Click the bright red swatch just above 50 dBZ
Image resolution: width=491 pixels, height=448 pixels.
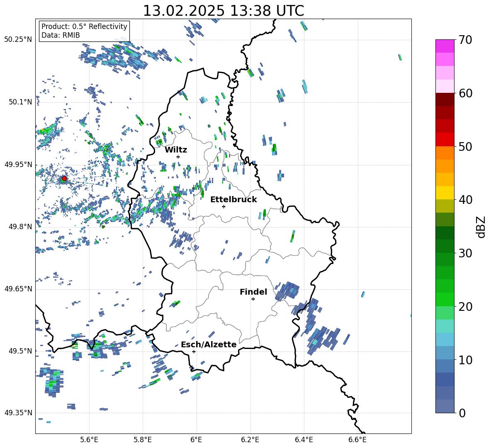pyautogui.click(x=445, y=140)
